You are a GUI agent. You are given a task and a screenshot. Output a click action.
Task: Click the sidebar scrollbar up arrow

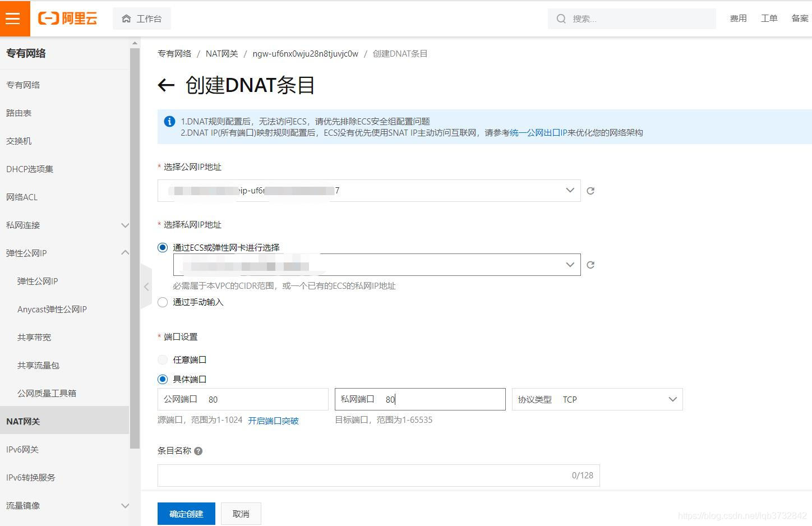135,43
